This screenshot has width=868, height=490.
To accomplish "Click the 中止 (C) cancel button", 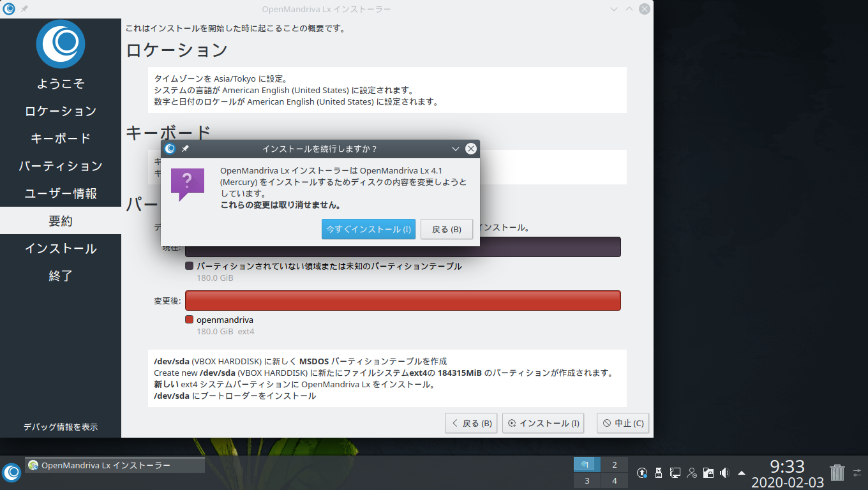I will click(x=623, y=423).
